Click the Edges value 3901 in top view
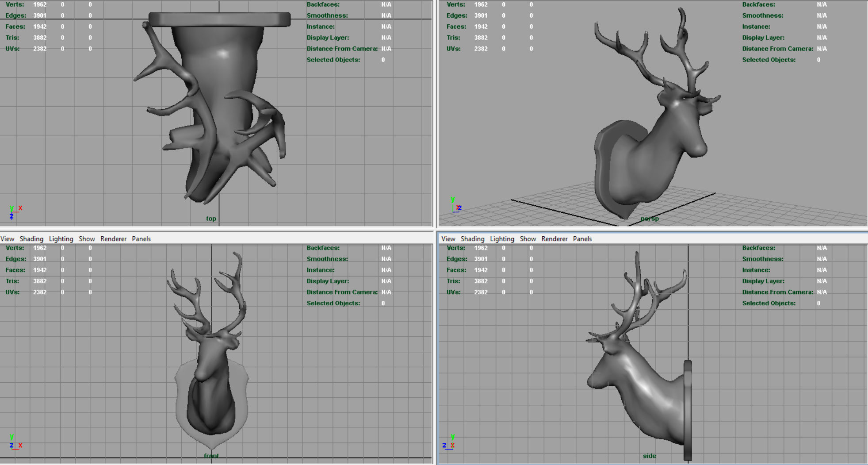This screenshot has height=465, width=868. 40,15
